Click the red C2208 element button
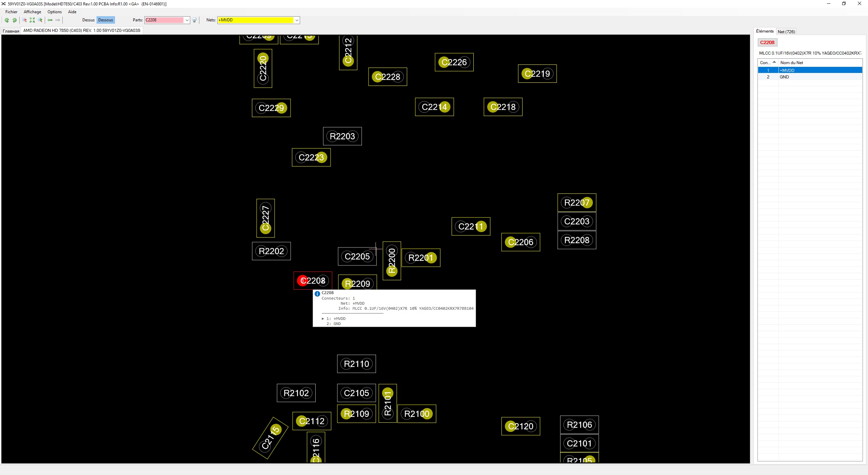The width and height of the screenshot is (868, 475). (767, 42)
